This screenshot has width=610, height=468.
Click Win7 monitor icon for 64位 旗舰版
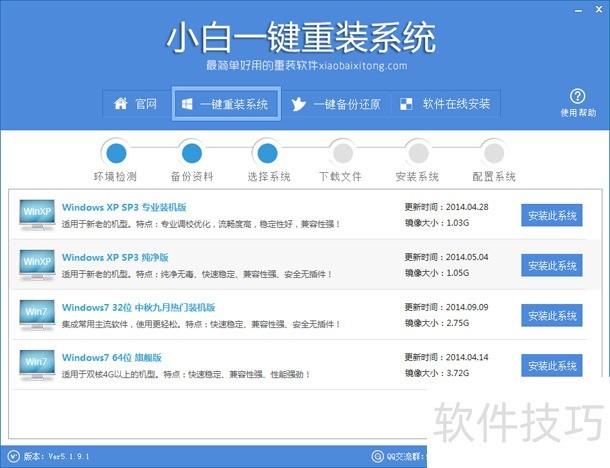point(37,365)
